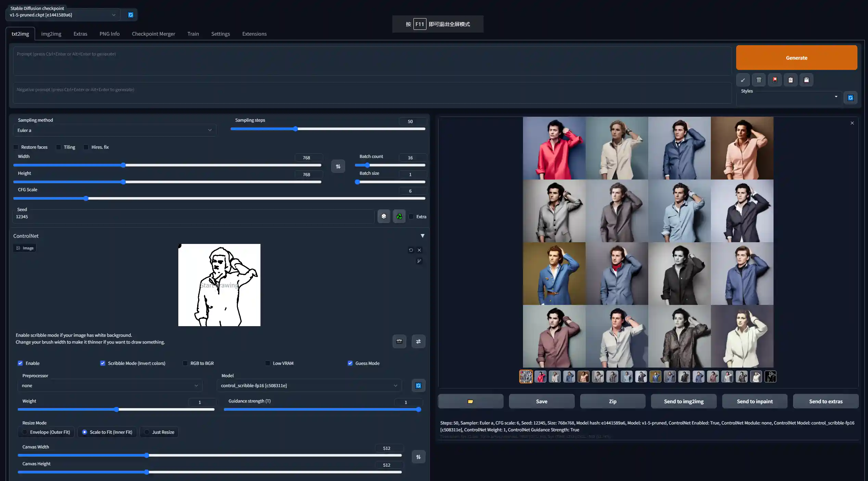Click the Send to inpaint button

pos(754,402)
